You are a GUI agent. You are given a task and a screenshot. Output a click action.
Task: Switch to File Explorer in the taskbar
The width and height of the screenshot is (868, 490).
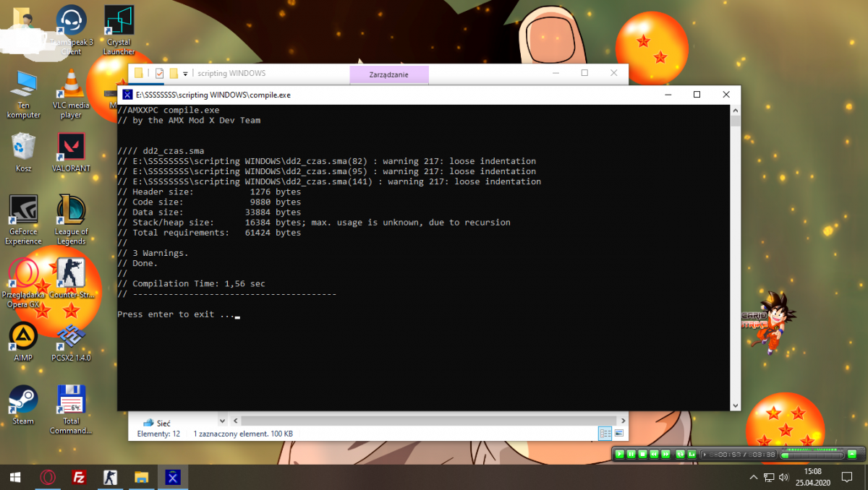point(142,477)
